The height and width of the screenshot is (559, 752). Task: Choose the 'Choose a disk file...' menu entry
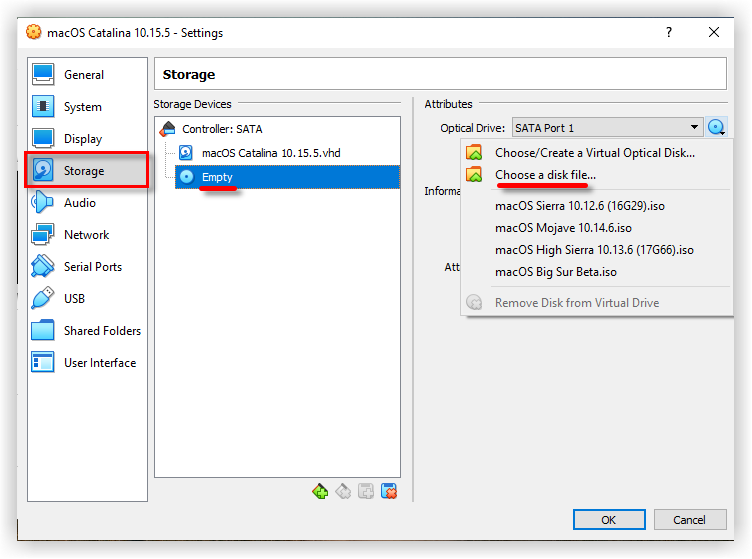tap(545, 175)
